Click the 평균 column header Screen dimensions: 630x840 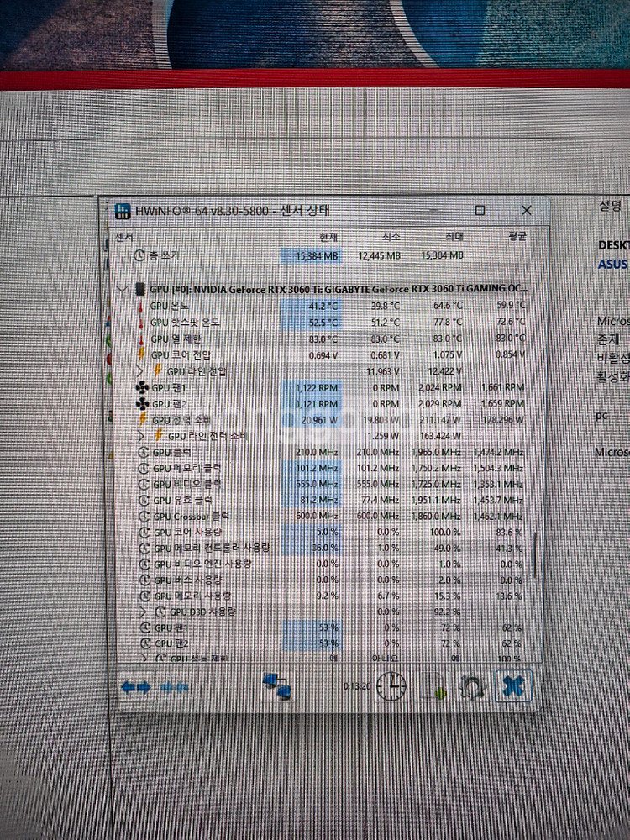coord(517,237)
